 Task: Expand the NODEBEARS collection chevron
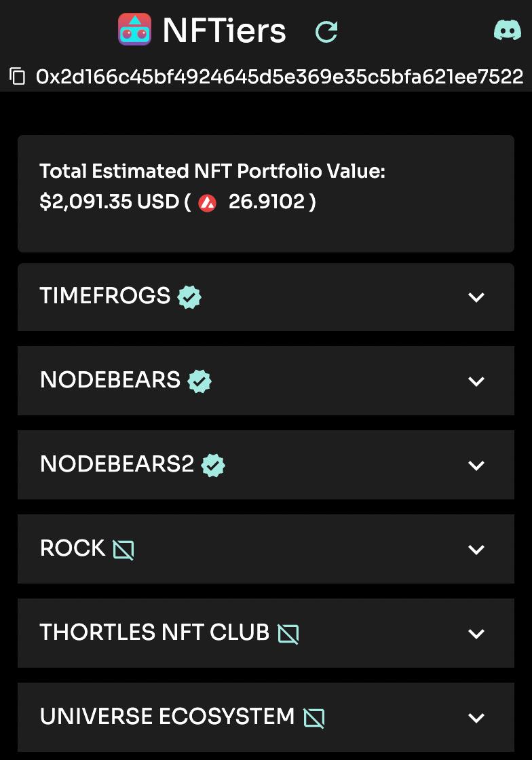[476, 381]
